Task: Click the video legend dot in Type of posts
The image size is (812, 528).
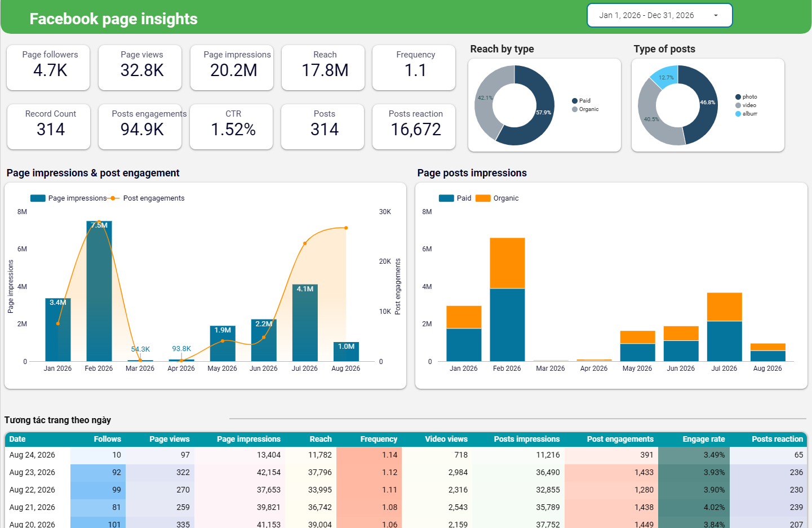Action: (738, 105)
